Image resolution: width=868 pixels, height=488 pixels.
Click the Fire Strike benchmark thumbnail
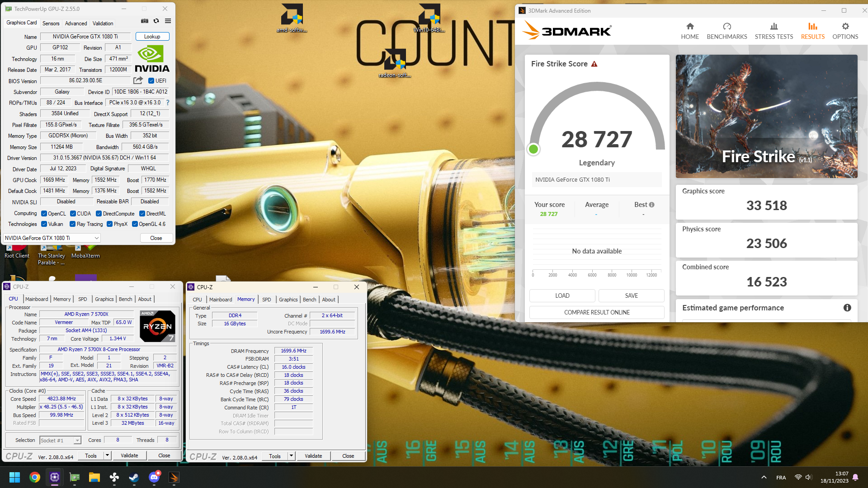point(767,117)
